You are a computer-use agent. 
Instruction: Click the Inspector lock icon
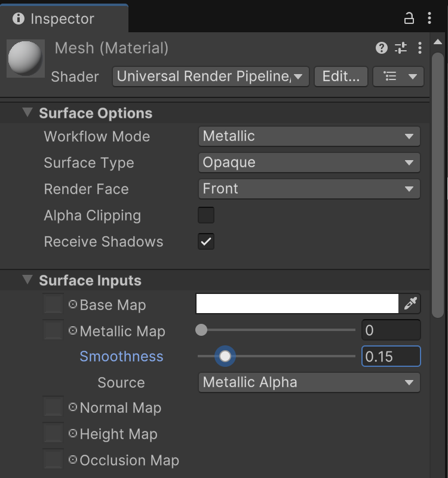409,19
